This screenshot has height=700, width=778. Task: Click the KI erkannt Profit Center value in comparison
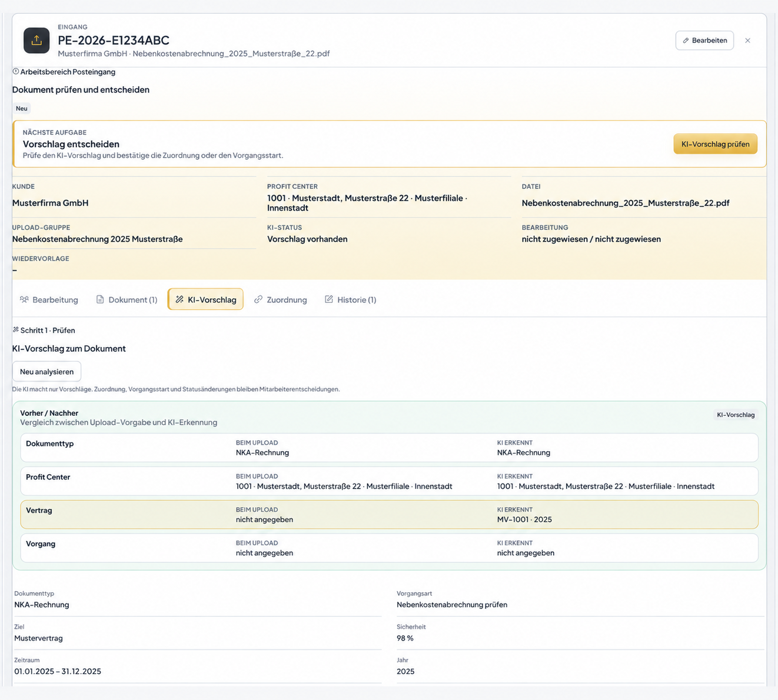606,486
